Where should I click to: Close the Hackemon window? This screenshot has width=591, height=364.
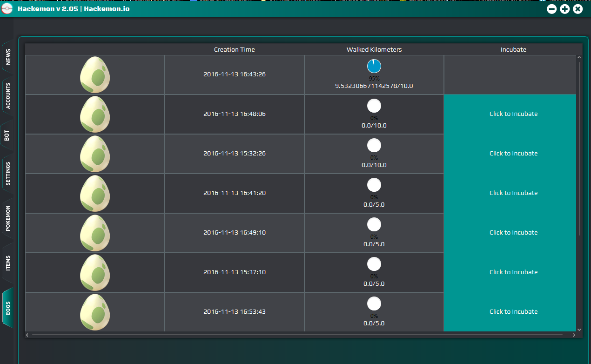click(x=578, y=9)
